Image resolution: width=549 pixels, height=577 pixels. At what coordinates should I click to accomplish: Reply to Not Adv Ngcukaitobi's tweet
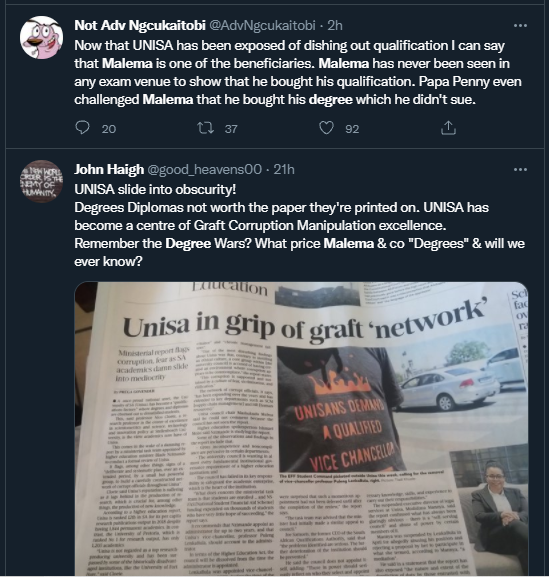[x=82, y=128]
